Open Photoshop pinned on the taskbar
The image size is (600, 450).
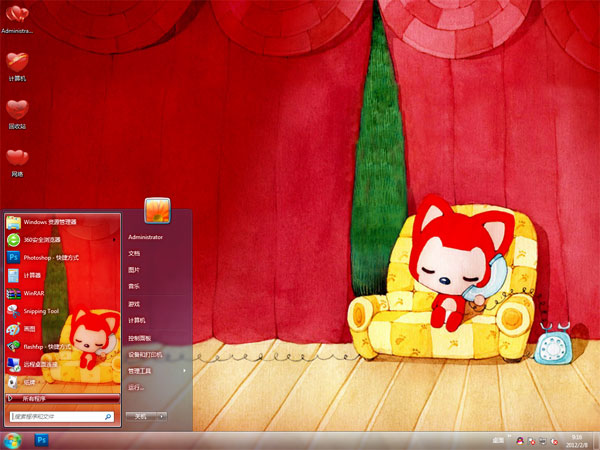(x=41, y=440)
